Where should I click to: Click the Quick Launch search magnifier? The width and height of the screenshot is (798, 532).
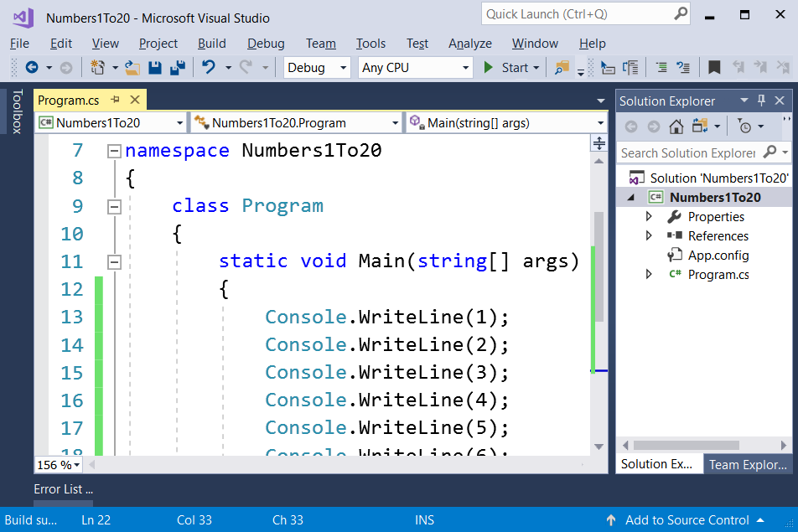pyautogui.click(x=681, y=13)
